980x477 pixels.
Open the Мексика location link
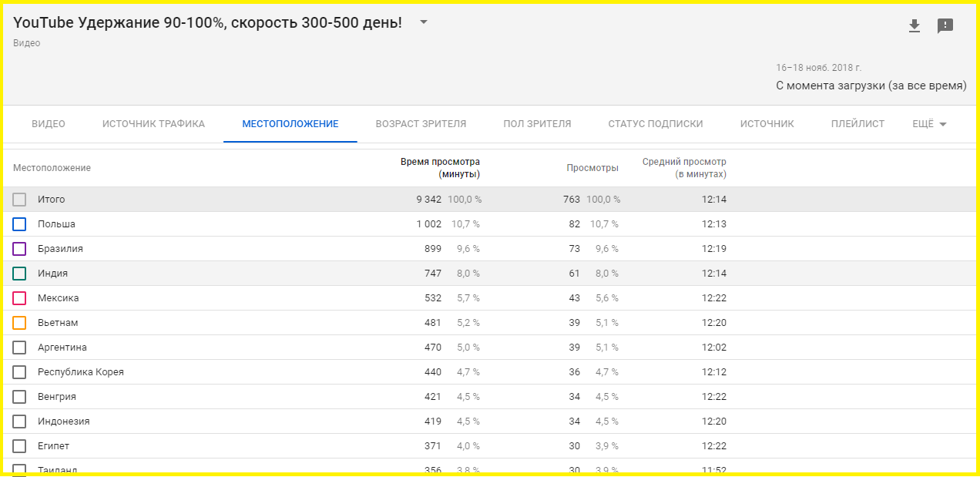coord(58,298)
